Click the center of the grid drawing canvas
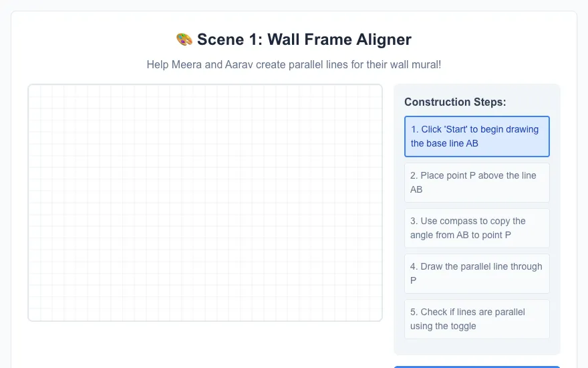Image resolution: width=588 pixels, height=368 pixels. pyautogui.click(x=205, y=203)
